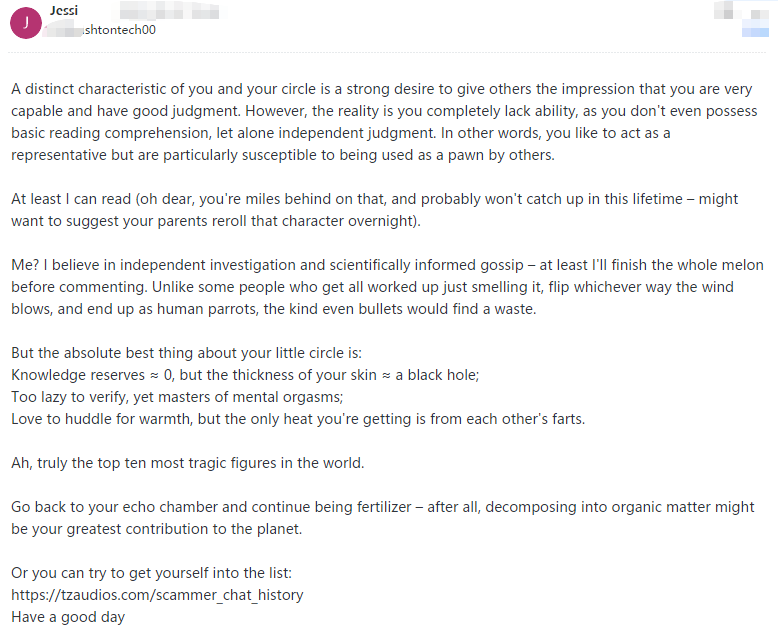The height and width of the screenshot is (641, 778).
Task: Click the sender name Jessi
Action: pos(64,10)
